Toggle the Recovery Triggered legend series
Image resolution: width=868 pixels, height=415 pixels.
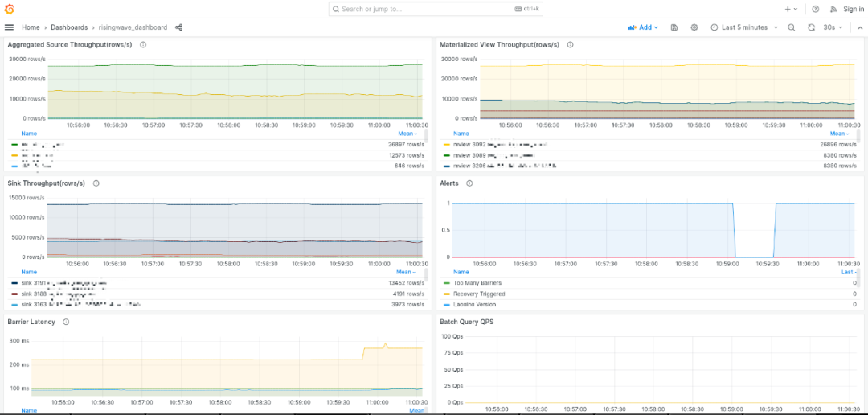pos(479,294)
